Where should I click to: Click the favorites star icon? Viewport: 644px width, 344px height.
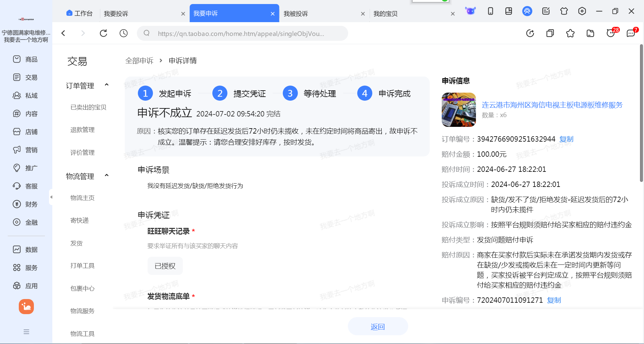point(570,33)
